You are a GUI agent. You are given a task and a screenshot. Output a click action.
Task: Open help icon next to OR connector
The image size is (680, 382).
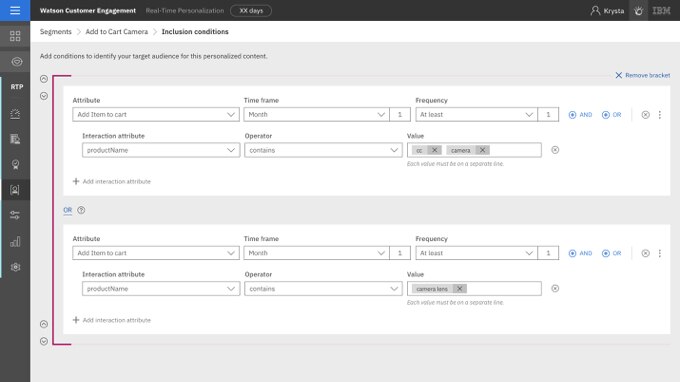click(81, 210)
